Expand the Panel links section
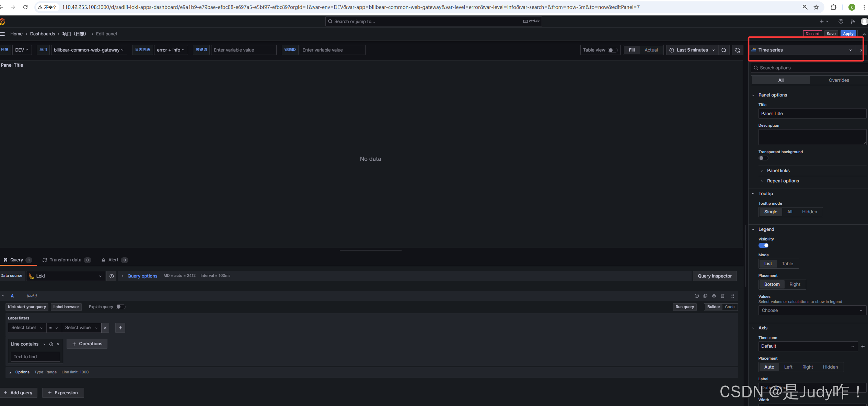The height and width of the screenshot is (406, 868). (778, 171)
